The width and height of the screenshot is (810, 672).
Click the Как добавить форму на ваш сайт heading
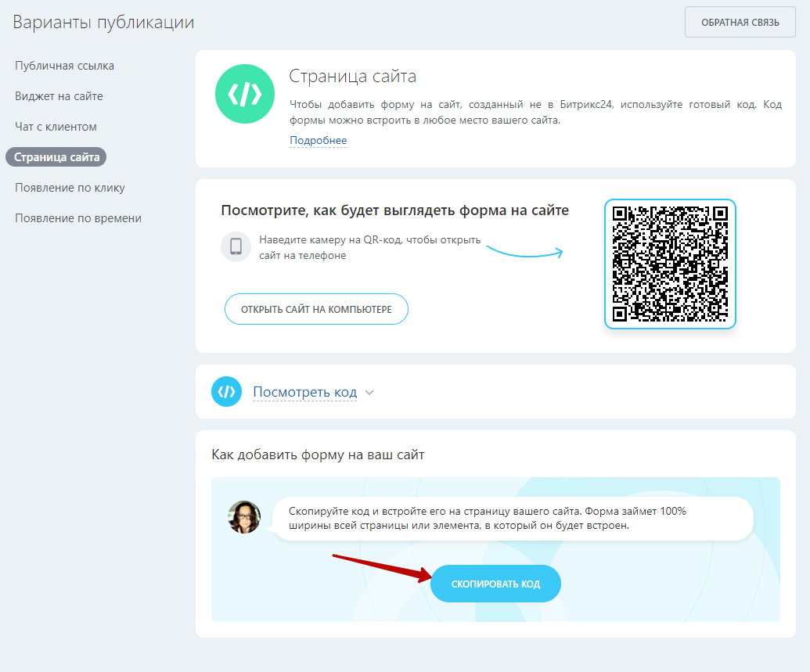click(318, 455)
